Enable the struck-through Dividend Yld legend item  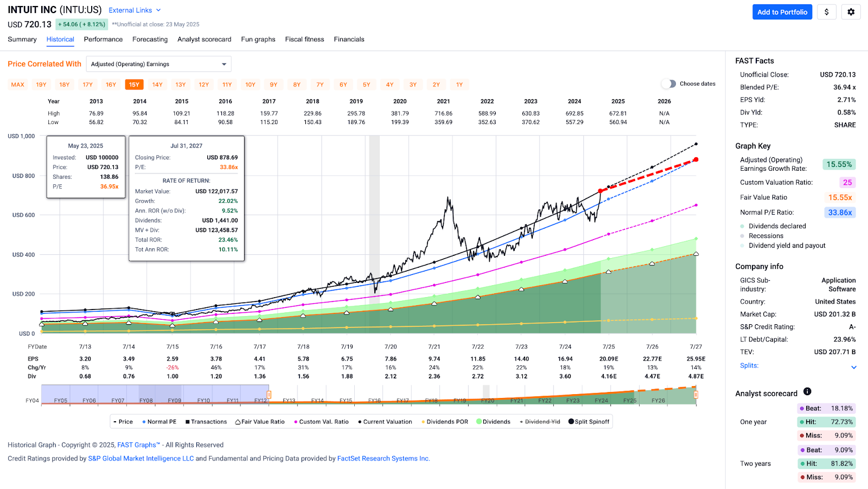540,422
